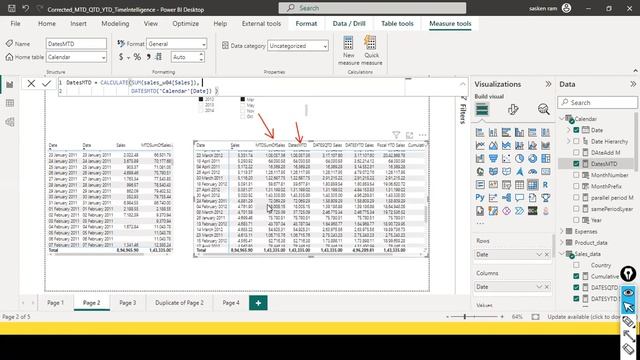Open the Analytics pane magnifier icon
640x360 pixels.
tap(543, 109)
